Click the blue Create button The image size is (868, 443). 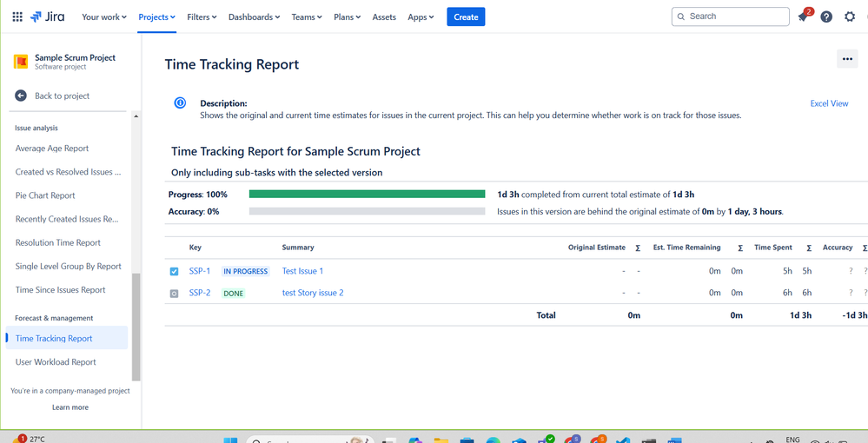(466, 17)
